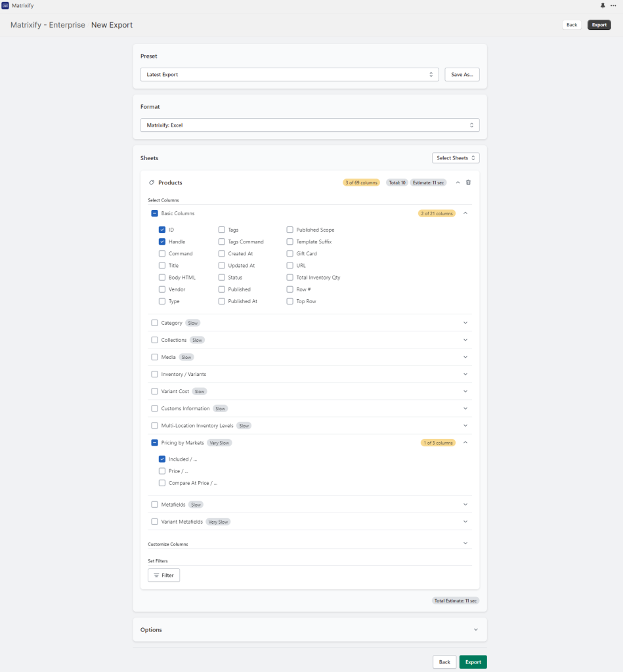
Task: Open the Latest Export preset dropdown
Action: click(x=290, y=74)
